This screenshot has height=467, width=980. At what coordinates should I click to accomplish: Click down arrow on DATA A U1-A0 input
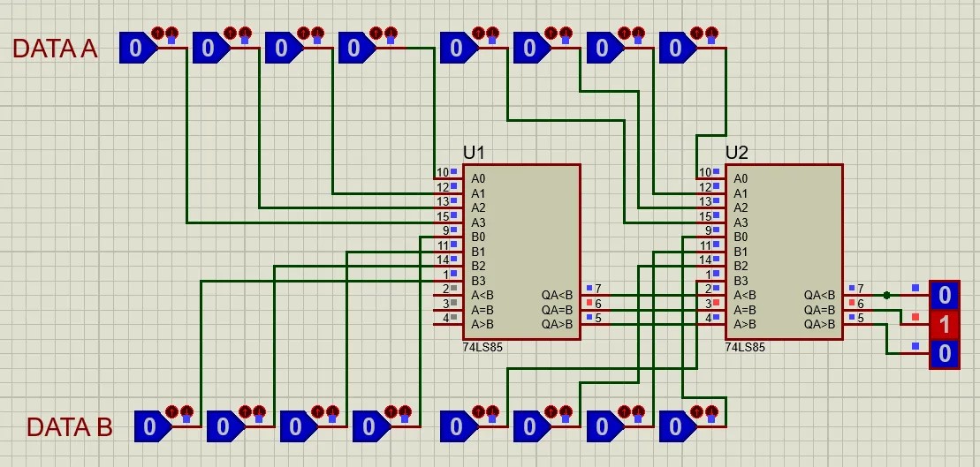pyautogui.click(x=391, y=33)
